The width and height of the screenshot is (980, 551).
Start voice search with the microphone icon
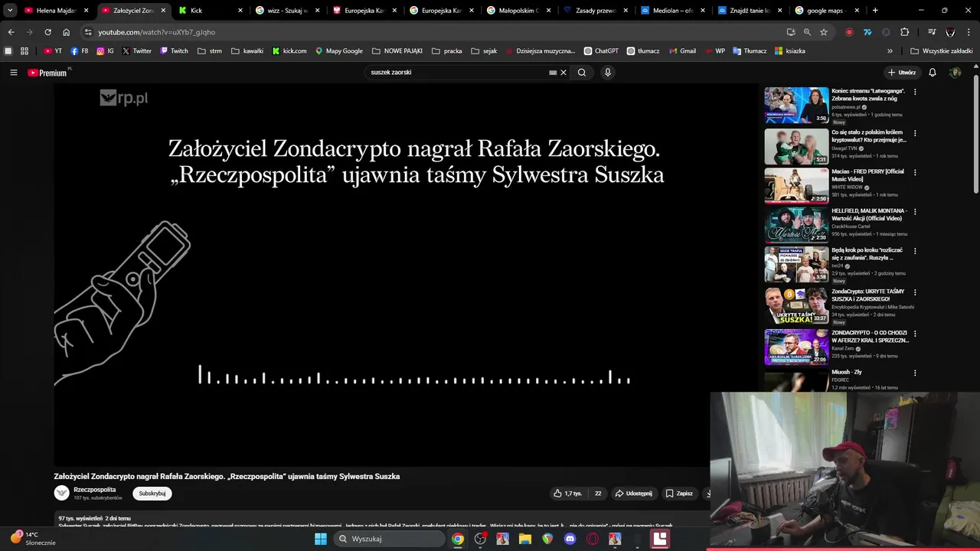(x=608, y=73)
